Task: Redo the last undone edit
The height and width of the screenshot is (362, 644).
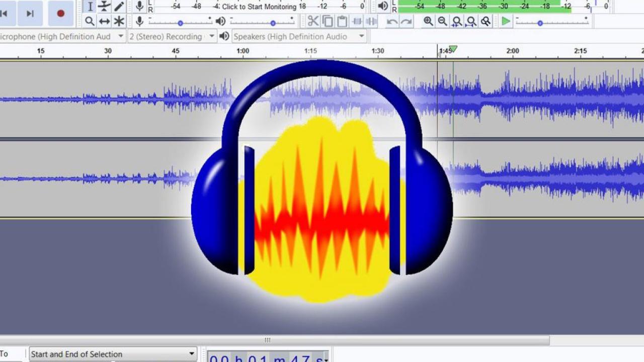Action: [406, 21]
